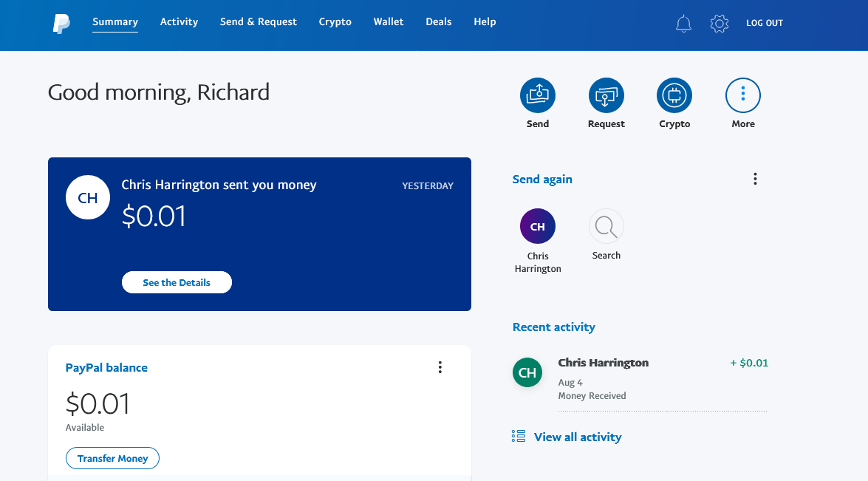Click LOG OUT
868x481 pixels.
[x=765, y=23]
